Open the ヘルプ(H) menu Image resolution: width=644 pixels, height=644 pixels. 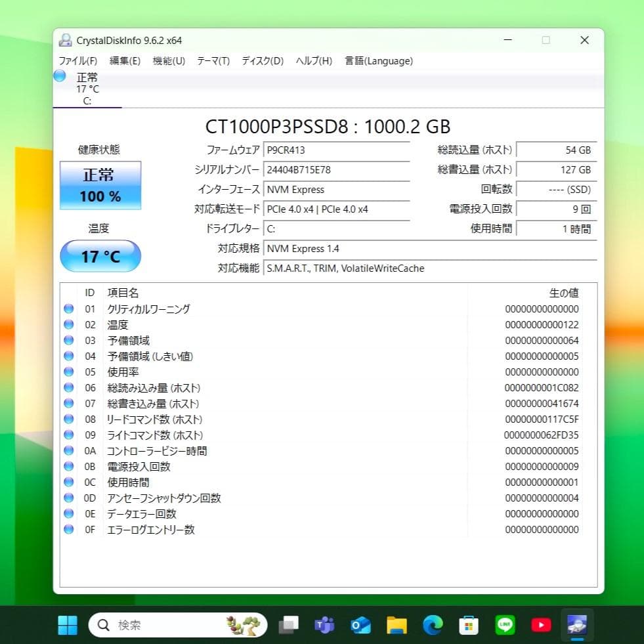313,61
